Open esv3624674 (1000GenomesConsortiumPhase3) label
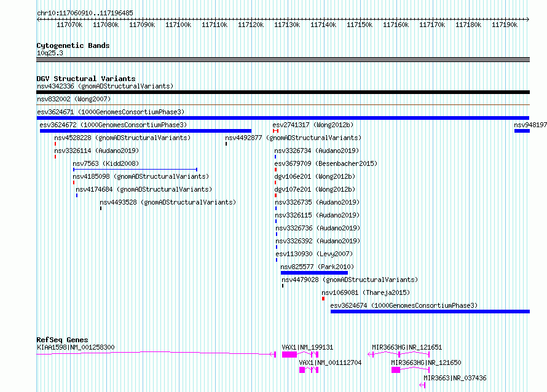The image size is (547, 392). pos(404,305)
